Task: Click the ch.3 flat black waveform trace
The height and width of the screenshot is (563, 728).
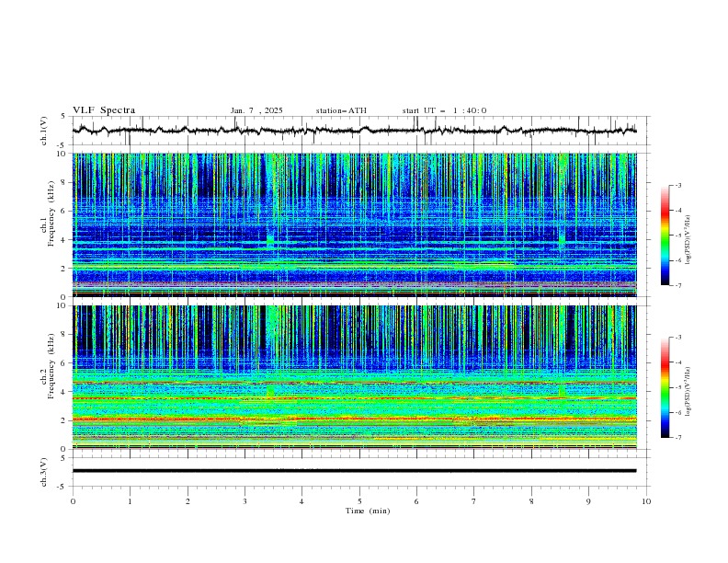Action: 354,471
